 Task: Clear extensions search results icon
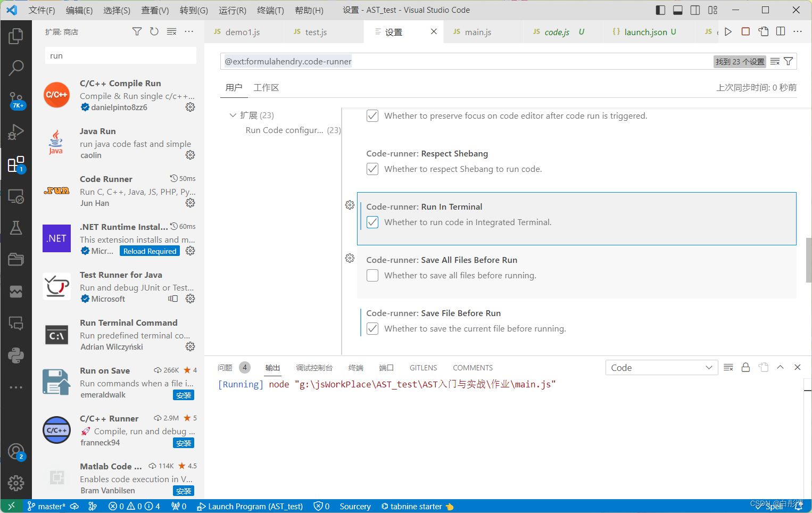coord(171,32)
